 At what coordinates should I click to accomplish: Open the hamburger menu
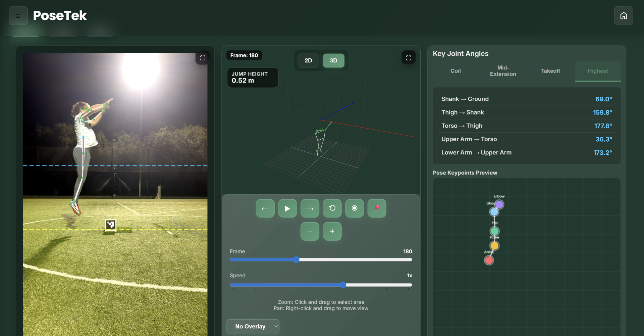18,16
